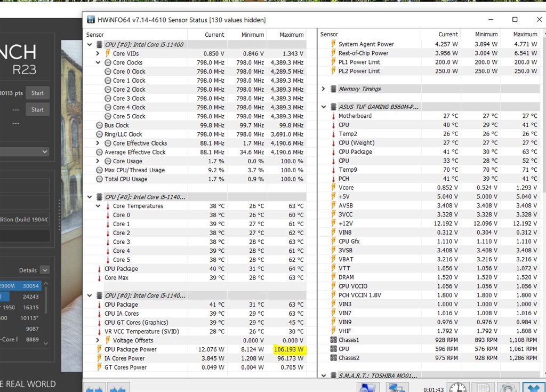The width and height of the screenshot is (546, 392).
Task: Click the fan icon beside Chassis2
Action: click(x=333, y=358)
